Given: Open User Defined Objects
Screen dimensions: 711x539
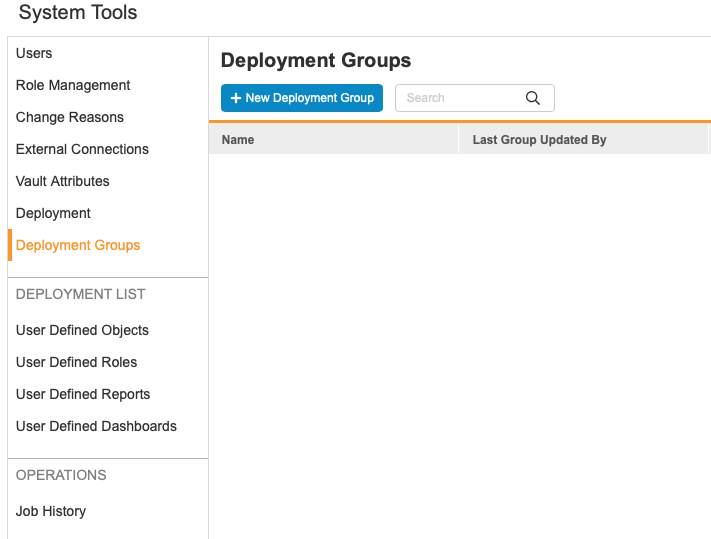Looking at the screenshot, I should [82, 330].
